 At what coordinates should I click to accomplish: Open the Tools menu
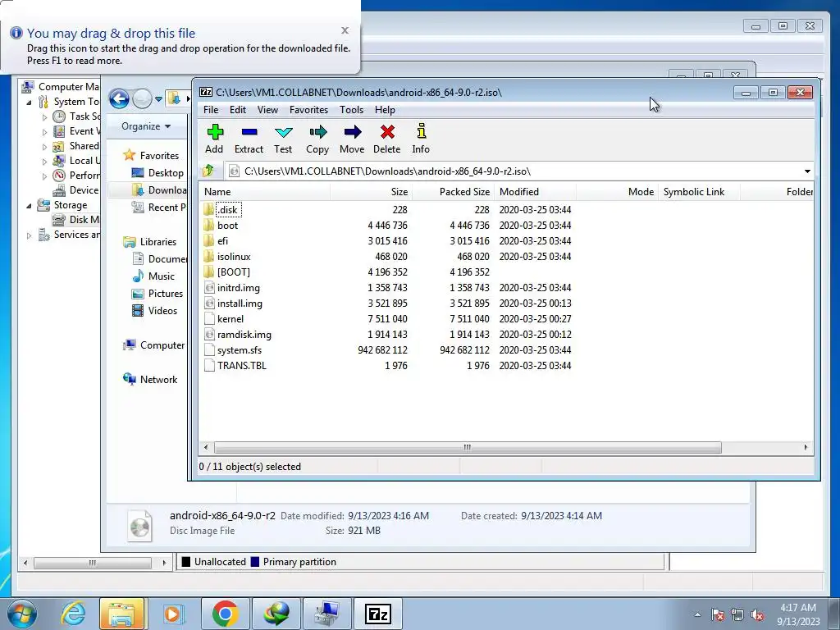[x=351, y=110]
